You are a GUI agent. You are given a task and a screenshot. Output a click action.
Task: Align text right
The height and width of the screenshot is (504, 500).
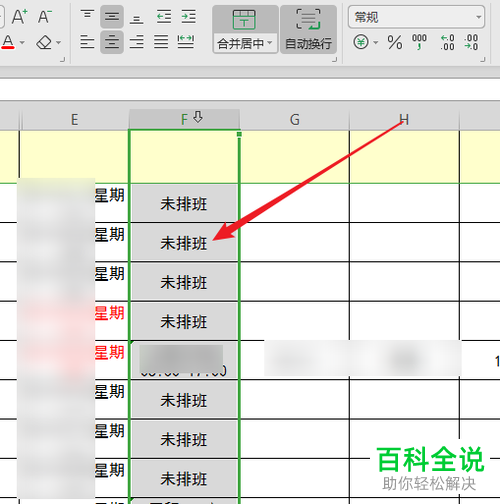(x=136, y=42)
